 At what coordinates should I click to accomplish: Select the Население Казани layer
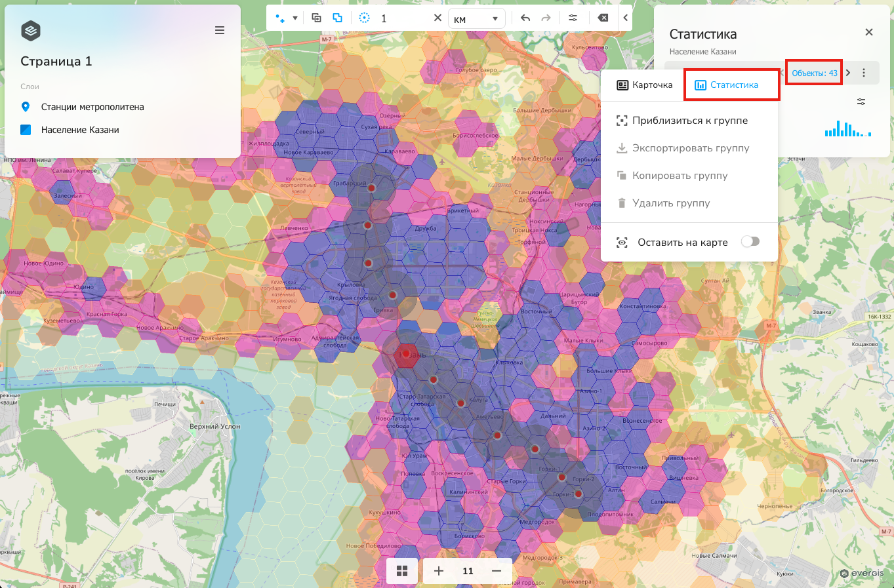80,130
